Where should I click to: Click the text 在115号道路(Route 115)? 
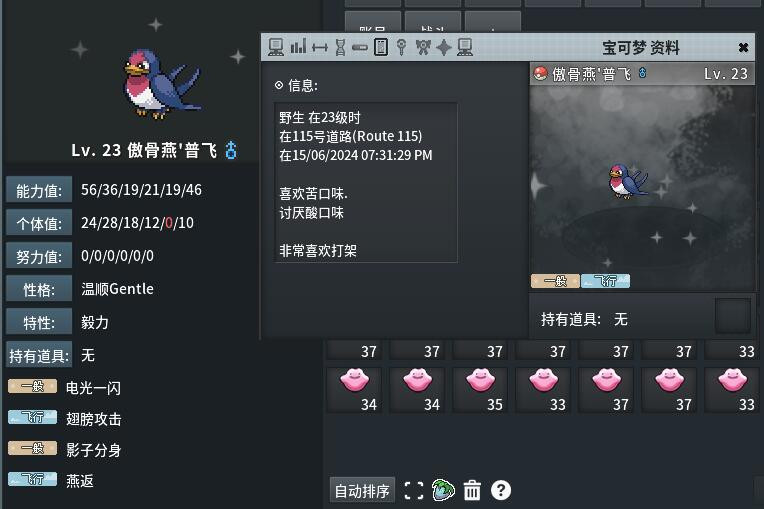click(x=351, y=136)
